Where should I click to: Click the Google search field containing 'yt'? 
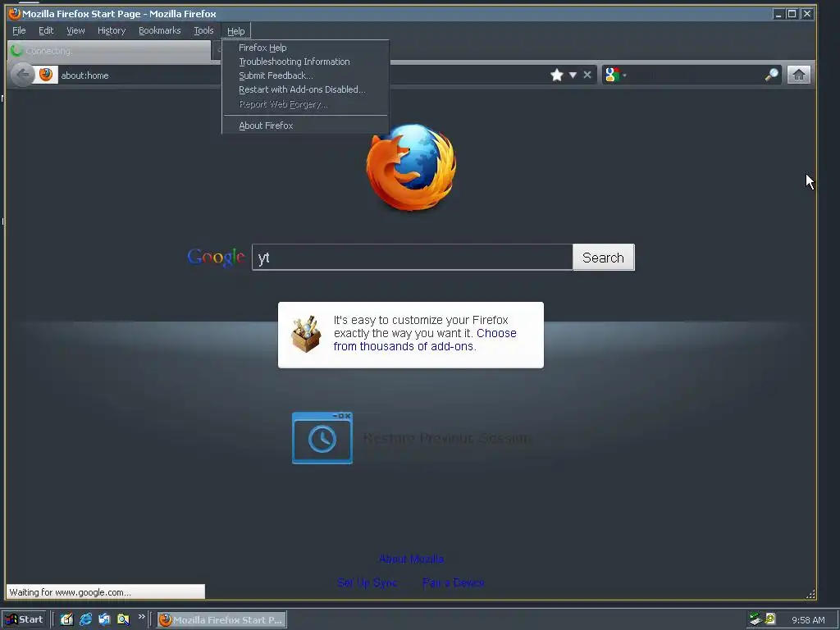coord(413,258)
